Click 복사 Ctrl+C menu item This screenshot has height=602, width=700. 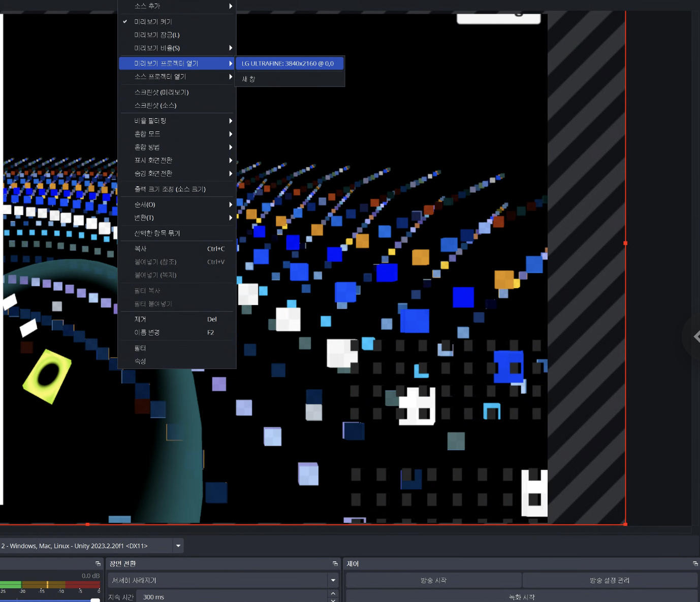coord(177,249)
